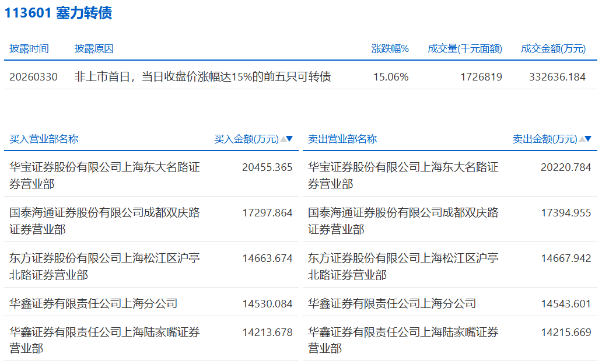The width and height of the screenshot is (602, 364).
Task: Click 东方证券 上海松江区 in the buy list
Action: click(105, 266)
